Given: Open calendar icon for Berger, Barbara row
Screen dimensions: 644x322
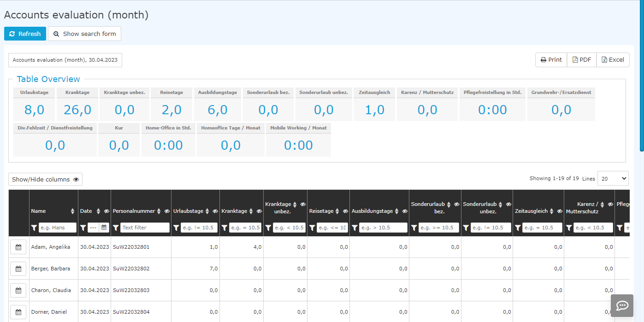Looking at the screenshot, I should [18, 269].
